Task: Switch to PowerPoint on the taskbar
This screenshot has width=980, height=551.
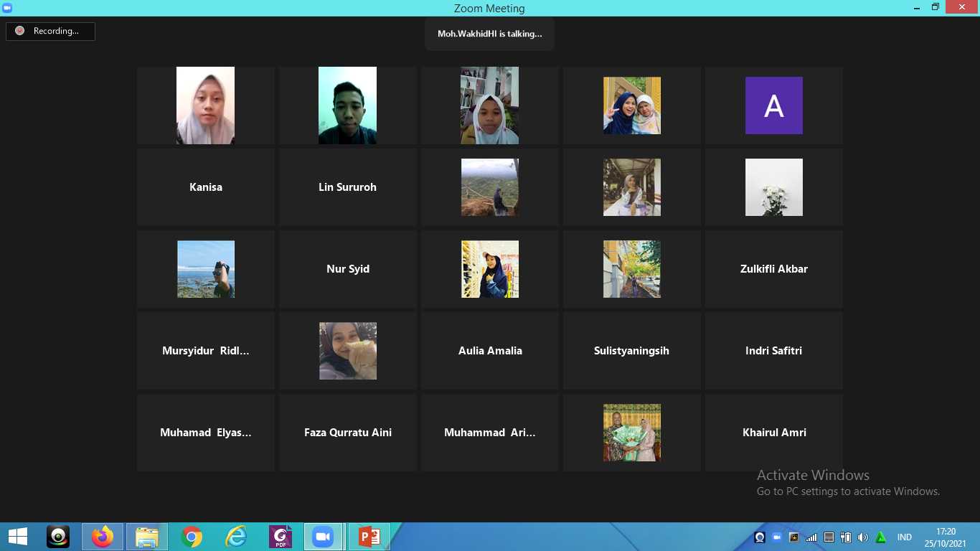Action: 369,537
